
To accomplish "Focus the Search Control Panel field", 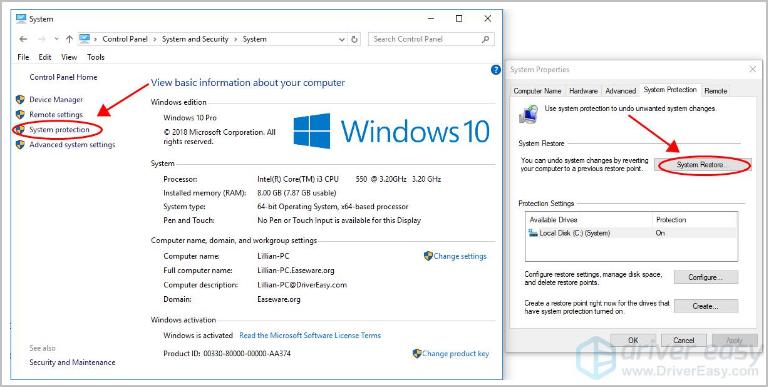I will click(x=431, y=39).
